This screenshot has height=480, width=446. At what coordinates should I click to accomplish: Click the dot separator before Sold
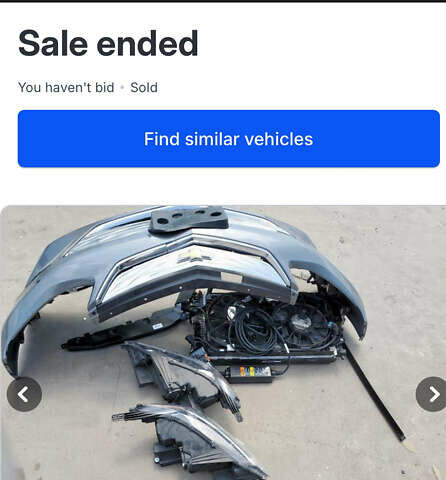122,88
